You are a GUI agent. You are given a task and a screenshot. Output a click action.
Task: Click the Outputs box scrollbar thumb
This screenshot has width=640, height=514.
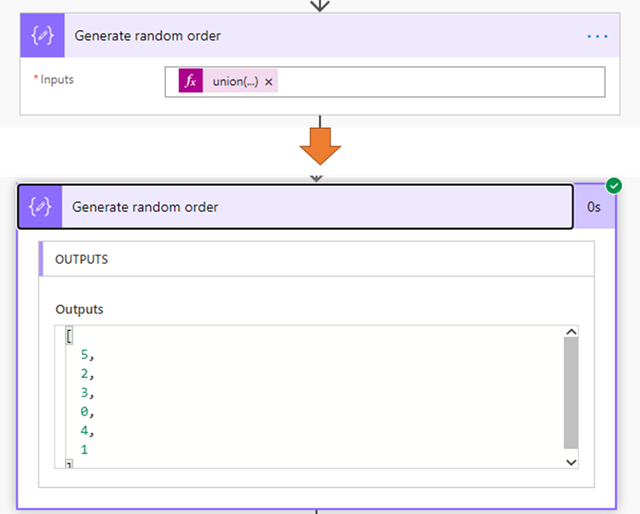[x=571, y=393]
